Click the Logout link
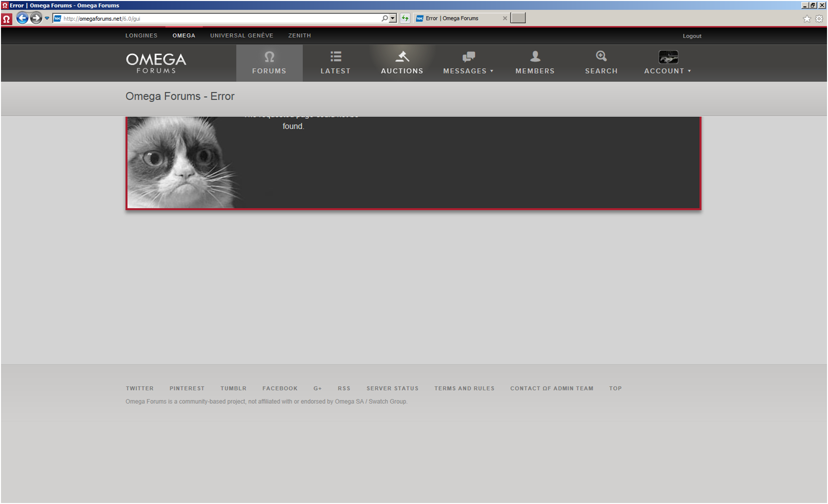Viewport: 828px width, 504px height. click(691, 36)
